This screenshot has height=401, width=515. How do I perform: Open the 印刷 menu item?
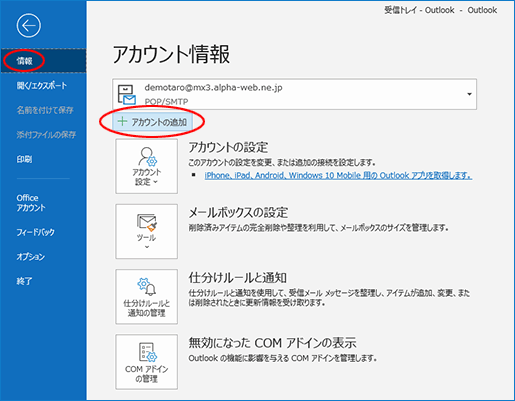pos(24,159)
